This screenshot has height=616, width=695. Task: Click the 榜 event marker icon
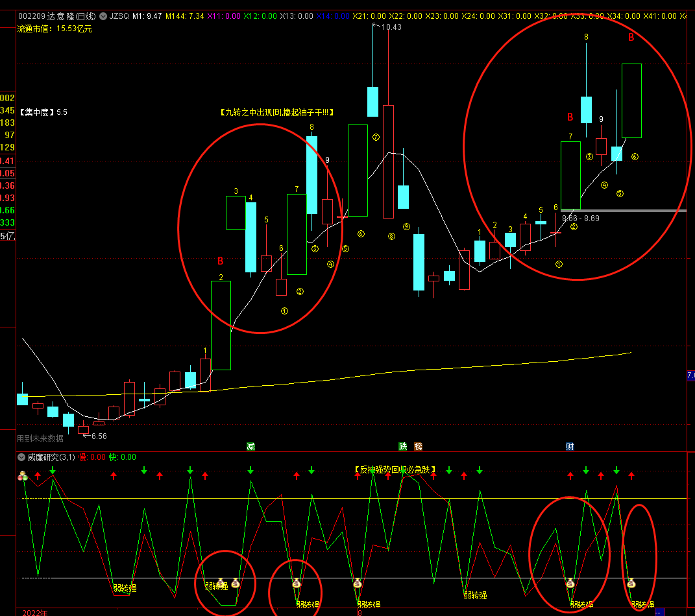(418, 446)
